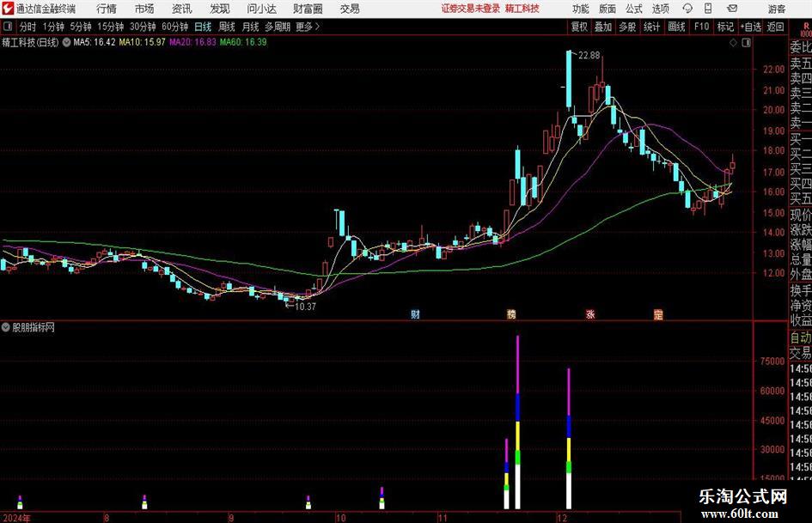The height and width of the screenshot is (523, 812).
Task: Open 多周期 multi-period view
Action: pyautogui.click(x=278, y=27)
